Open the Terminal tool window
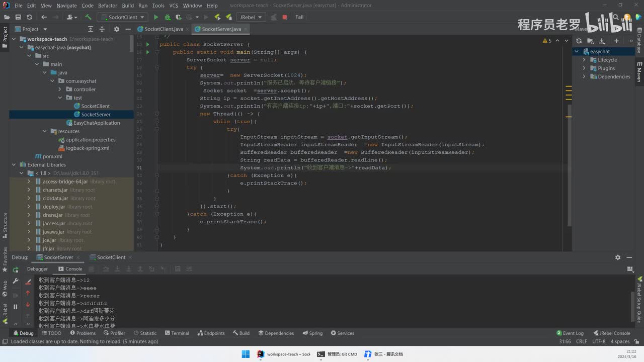Screen dimensions: 644x362 click(176, 333)
